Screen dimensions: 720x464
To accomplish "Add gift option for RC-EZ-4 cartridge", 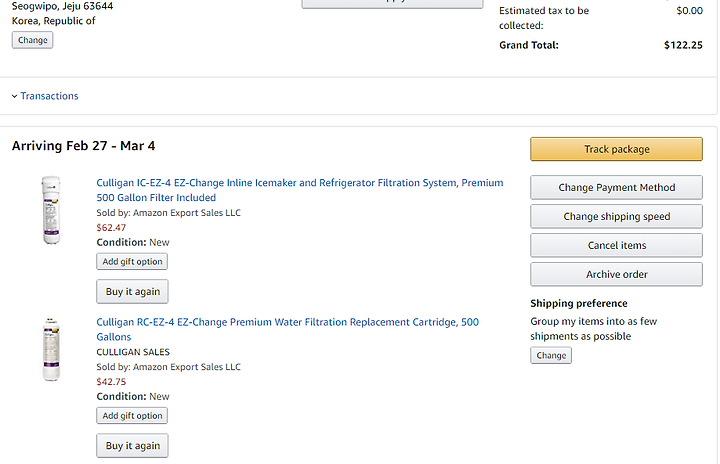I will coord(132,416).
